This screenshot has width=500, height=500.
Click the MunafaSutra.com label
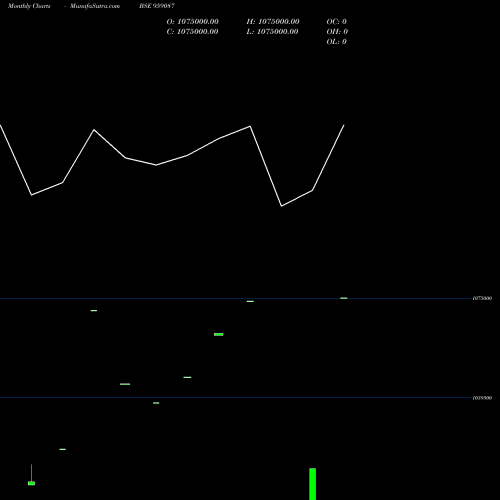click(x=95, y=6)
